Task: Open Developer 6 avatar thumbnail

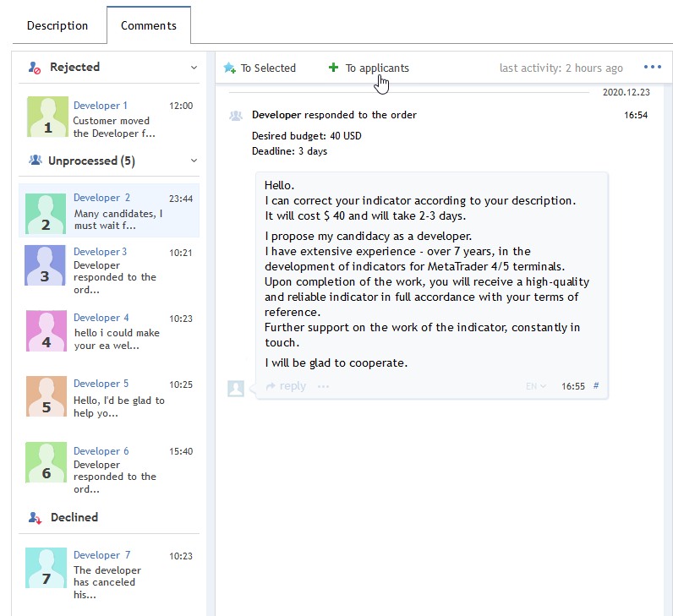Action: (46, 462)
